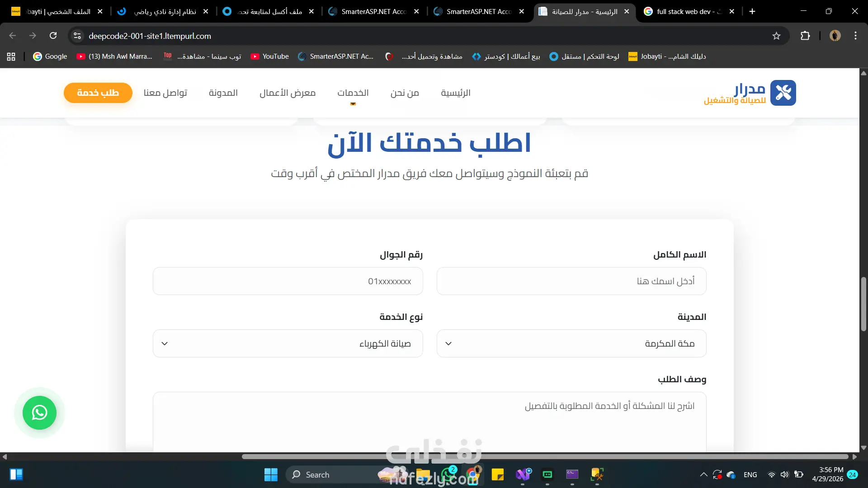View site information icon in address bar
This screenshot has width=868, height=488.
pyautogui.click(x=77, y=36)
